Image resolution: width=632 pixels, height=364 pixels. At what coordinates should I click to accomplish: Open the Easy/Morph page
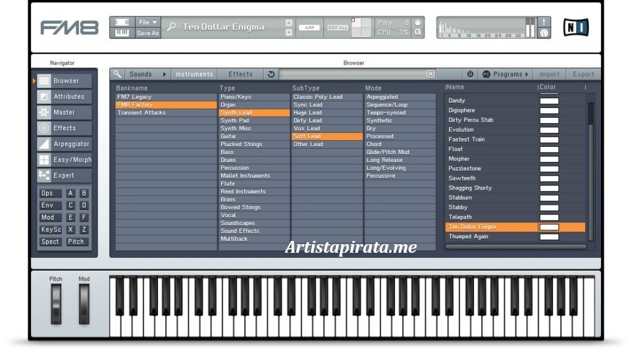(65, 160)
